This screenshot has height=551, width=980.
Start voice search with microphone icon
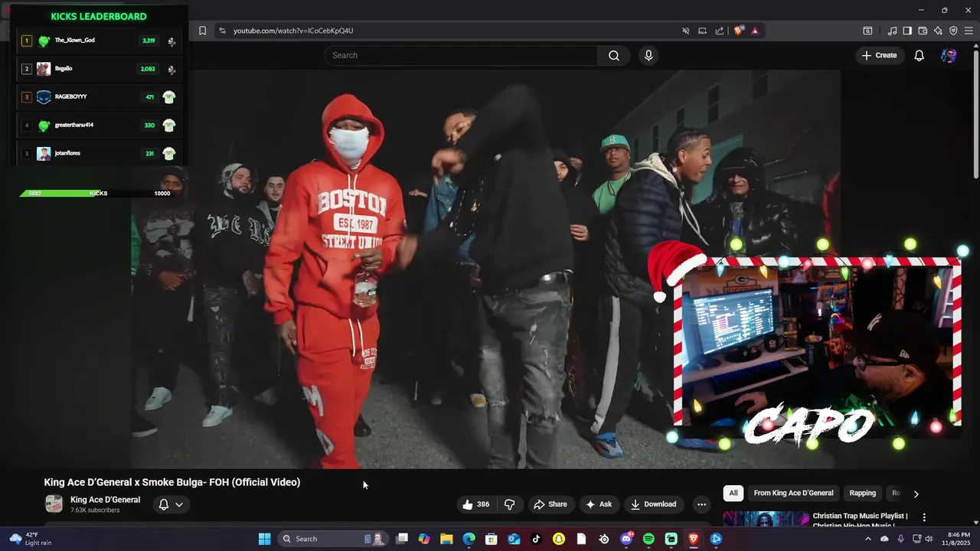pyautogui.click(x=648, y=55)
